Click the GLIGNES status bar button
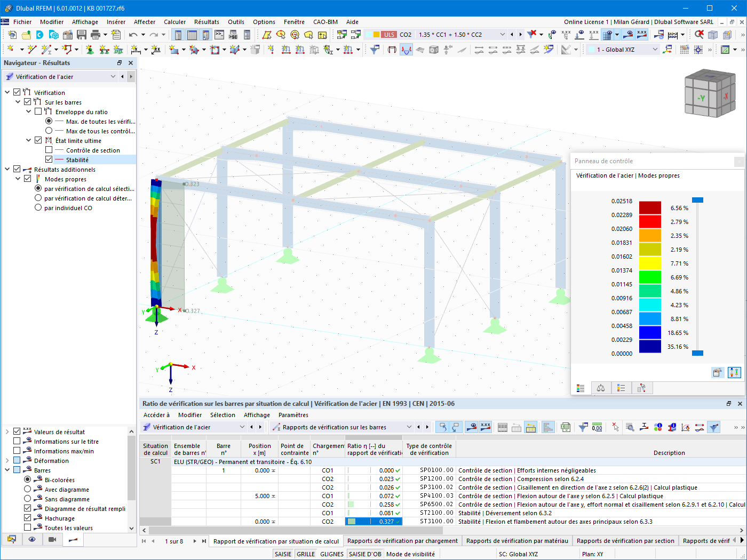Image resolution: width=747 pixels, height=560 pixels. (332, 554)
